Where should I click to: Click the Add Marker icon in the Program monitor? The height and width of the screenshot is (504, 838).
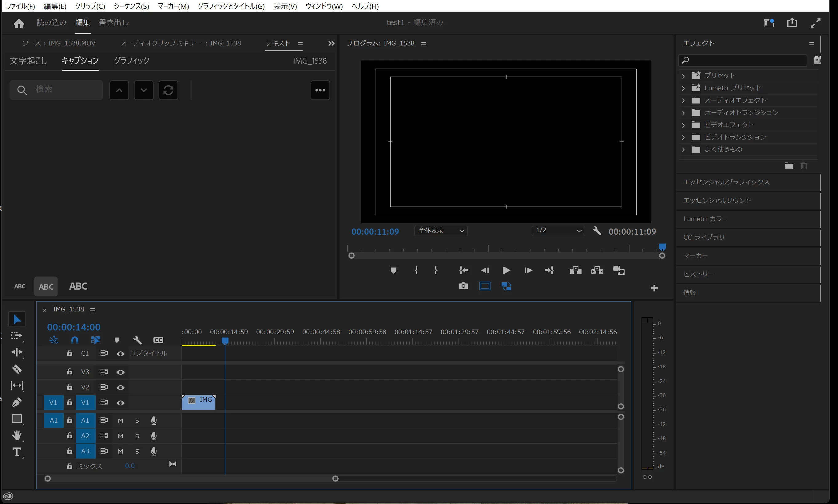point(393,270)
